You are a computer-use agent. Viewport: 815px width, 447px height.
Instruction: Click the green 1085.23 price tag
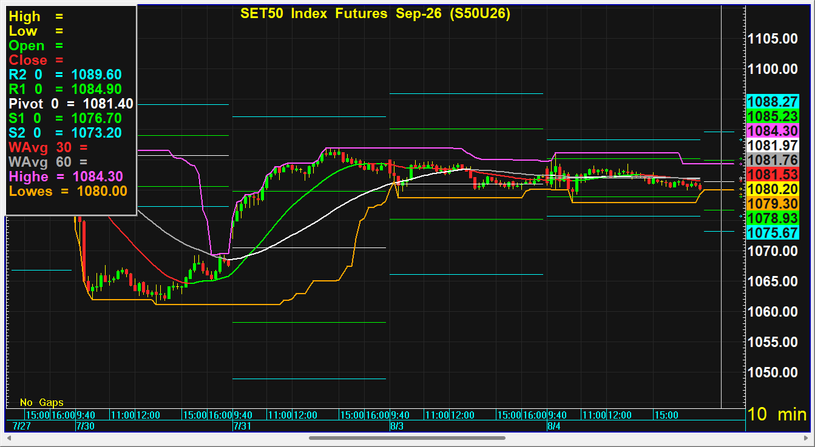[772, 116]
